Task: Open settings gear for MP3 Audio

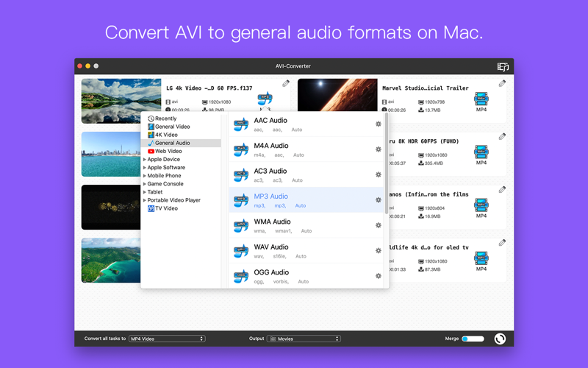Action: coord(379,200)
